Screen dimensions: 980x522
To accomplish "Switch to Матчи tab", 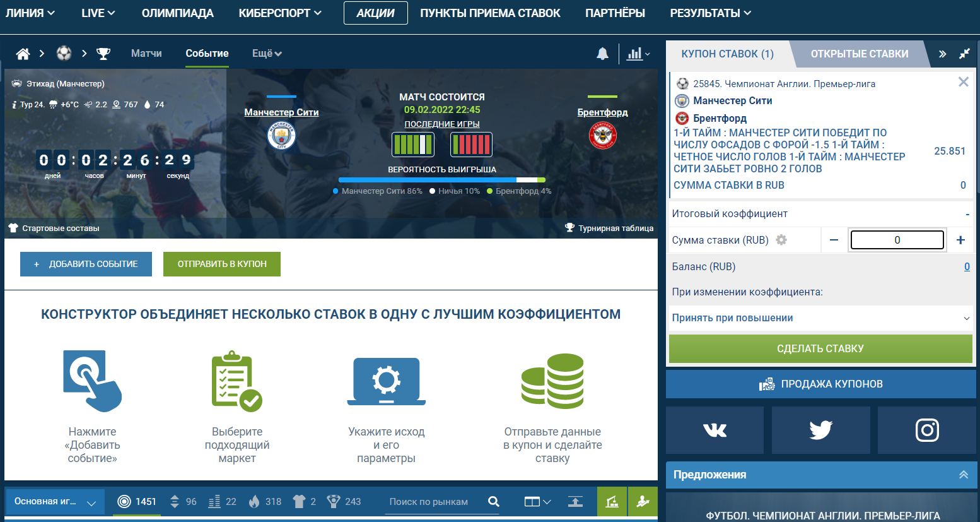I will pos(146,54).
